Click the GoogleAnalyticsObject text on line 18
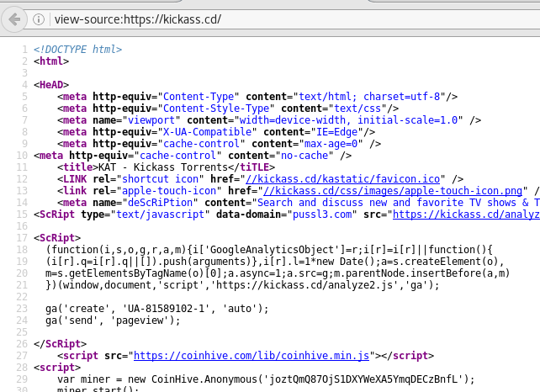 click(x=272, y=250)
